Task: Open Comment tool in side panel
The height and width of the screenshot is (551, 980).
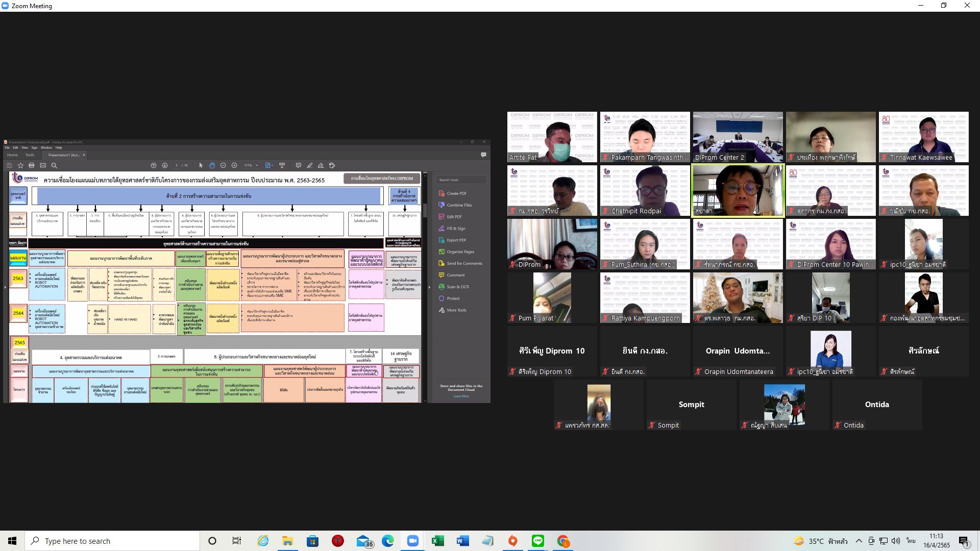Action: coord(452,275)
